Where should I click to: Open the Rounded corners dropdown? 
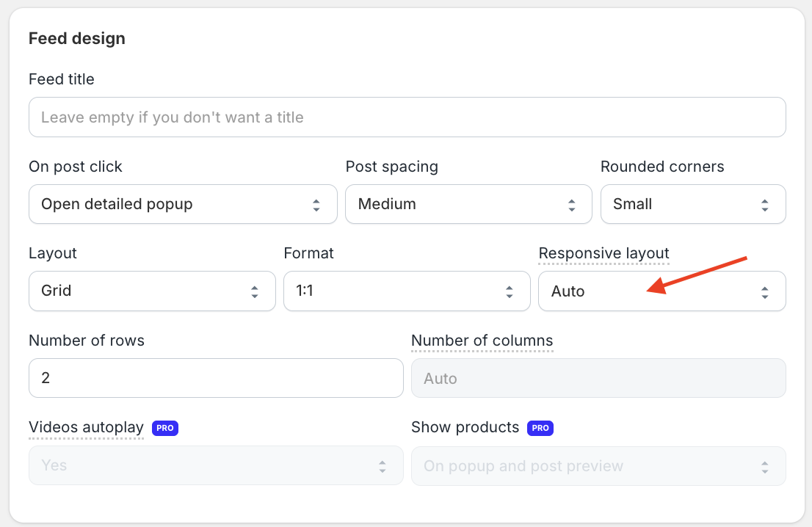coord(692,204)
